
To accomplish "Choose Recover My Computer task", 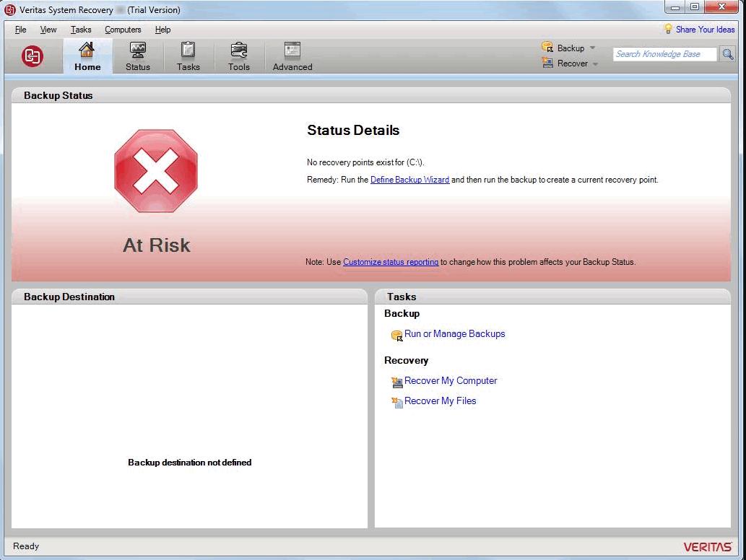I will tap(451, 381).
